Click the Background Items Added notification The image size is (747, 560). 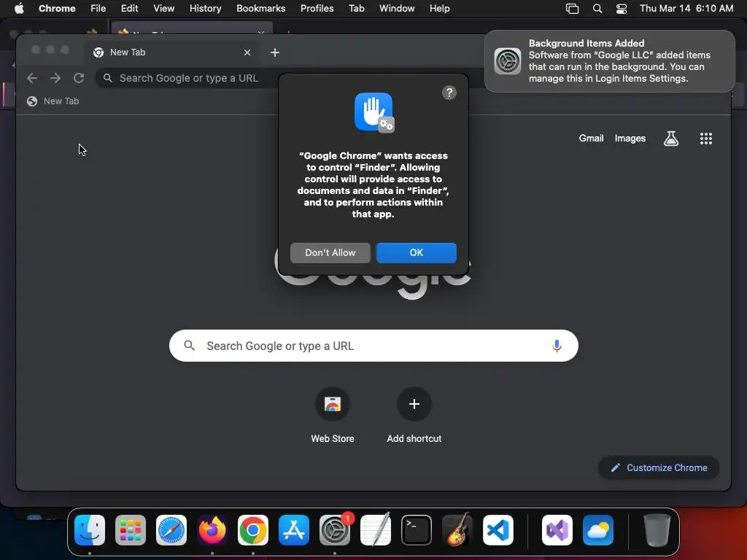pos(609,61)
